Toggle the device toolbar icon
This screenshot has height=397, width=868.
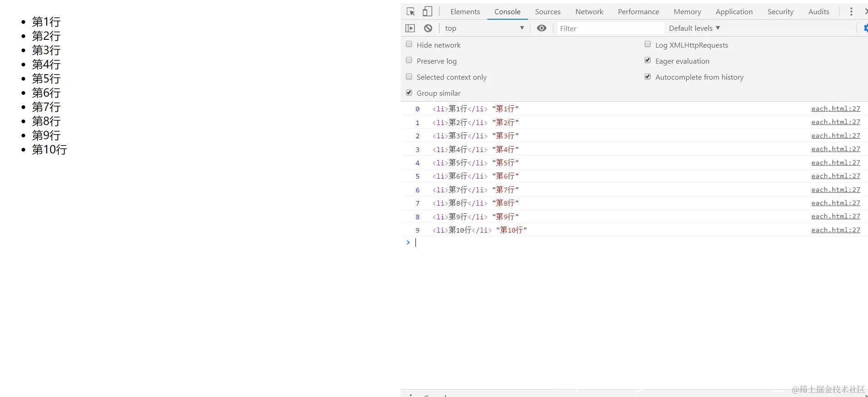[427, 11]
